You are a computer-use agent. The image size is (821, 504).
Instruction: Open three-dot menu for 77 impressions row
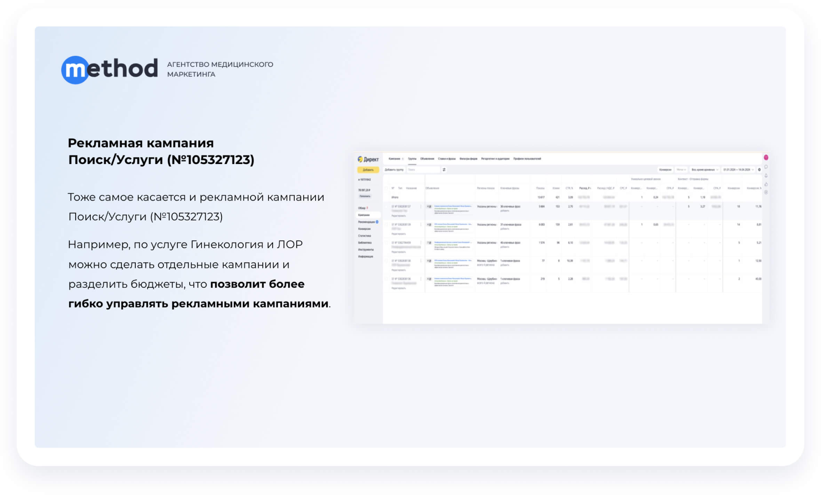[x=421, y=261]
